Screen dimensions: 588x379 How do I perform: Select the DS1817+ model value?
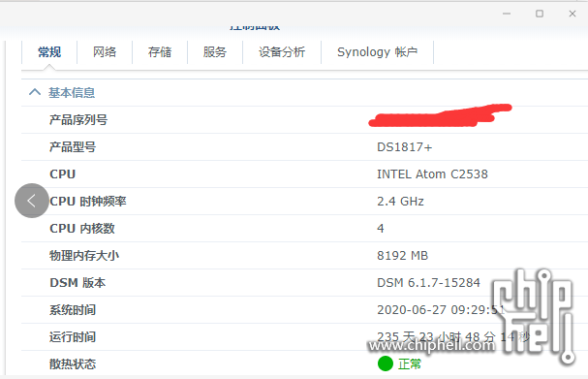405,147
